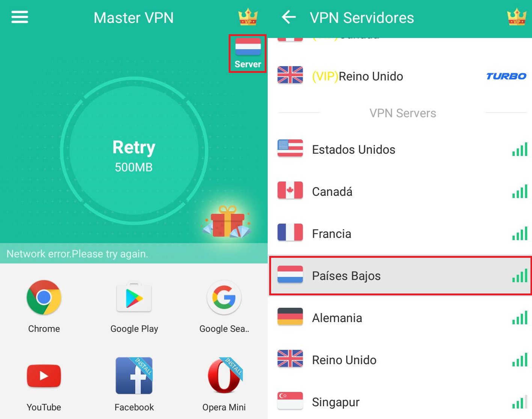Go back using the VPN Servidores arrow
The image size is (532, 419).
tap(289, 17)
